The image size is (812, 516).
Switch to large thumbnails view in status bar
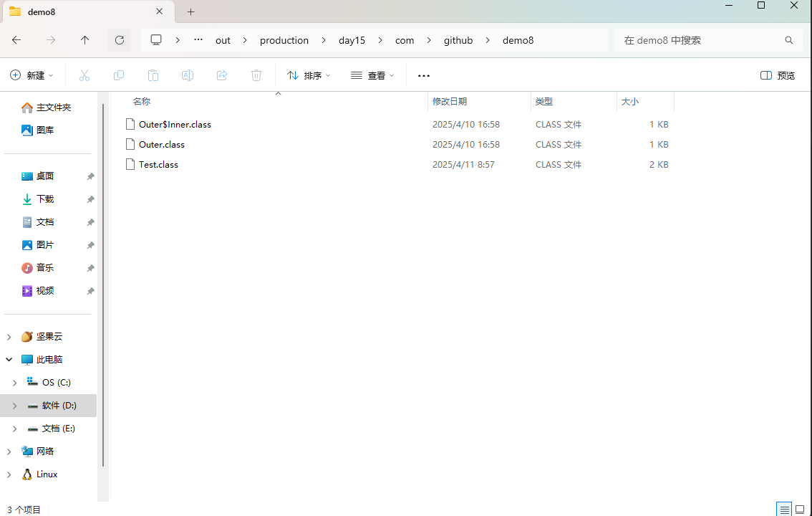tap(801, 510)
